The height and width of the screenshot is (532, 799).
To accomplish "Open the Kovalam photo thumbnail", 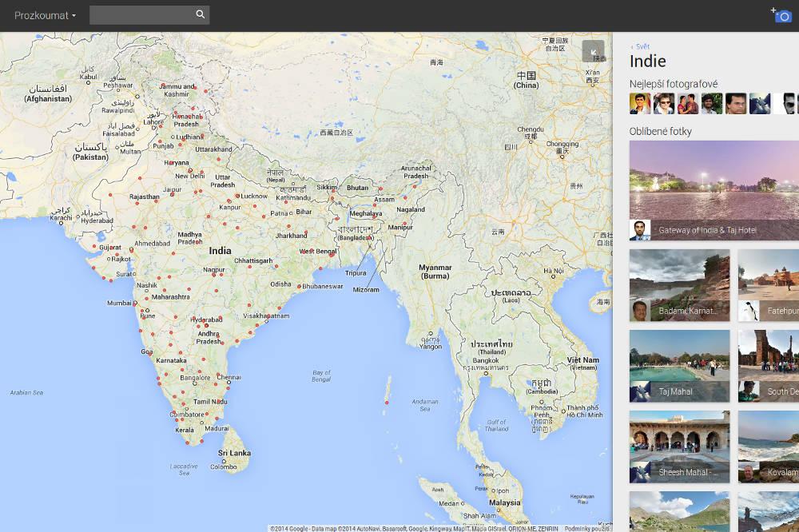I will [769, 447].
